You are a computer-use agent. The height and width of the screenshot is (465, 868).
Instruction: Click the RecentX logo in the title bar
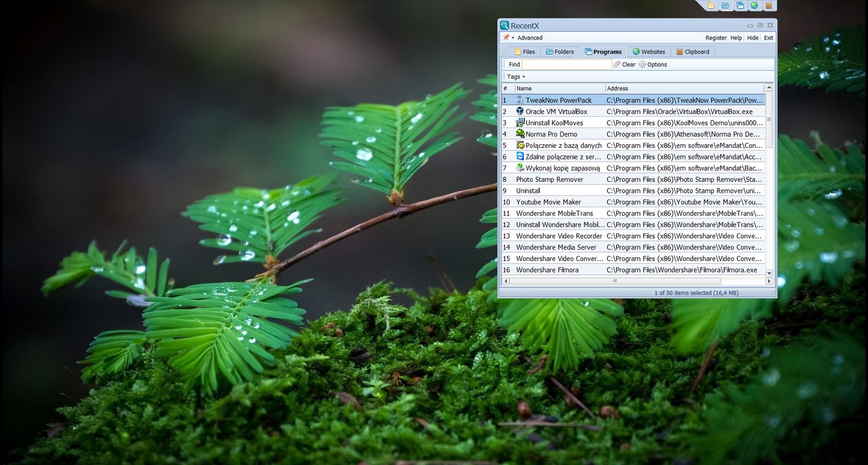[x=504, y=25]
